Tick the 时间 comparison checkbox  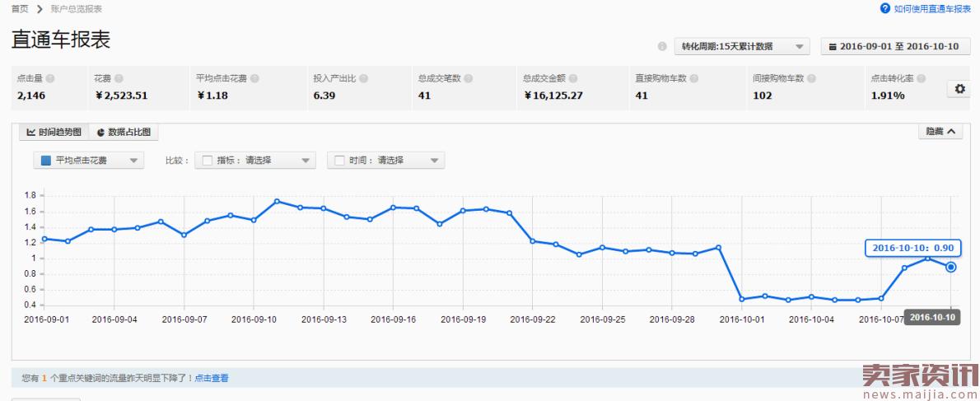[x=339, y=161]
